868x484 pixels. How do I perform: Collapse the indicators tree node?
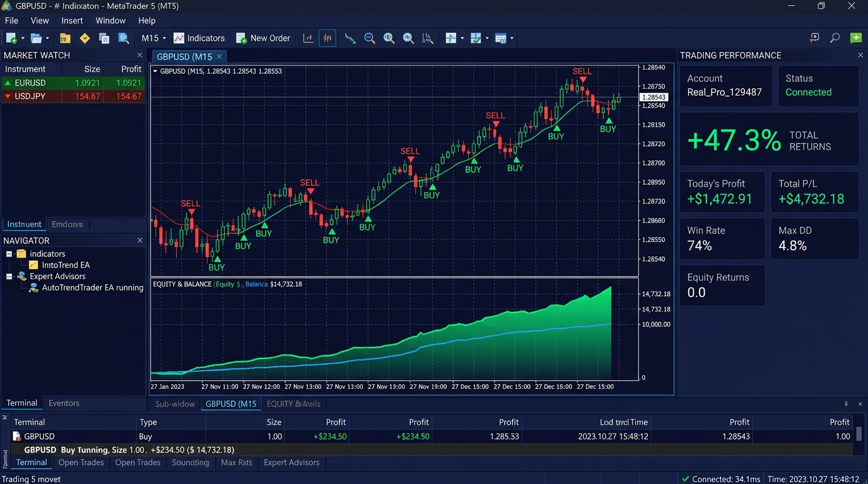tap(9, 254)
